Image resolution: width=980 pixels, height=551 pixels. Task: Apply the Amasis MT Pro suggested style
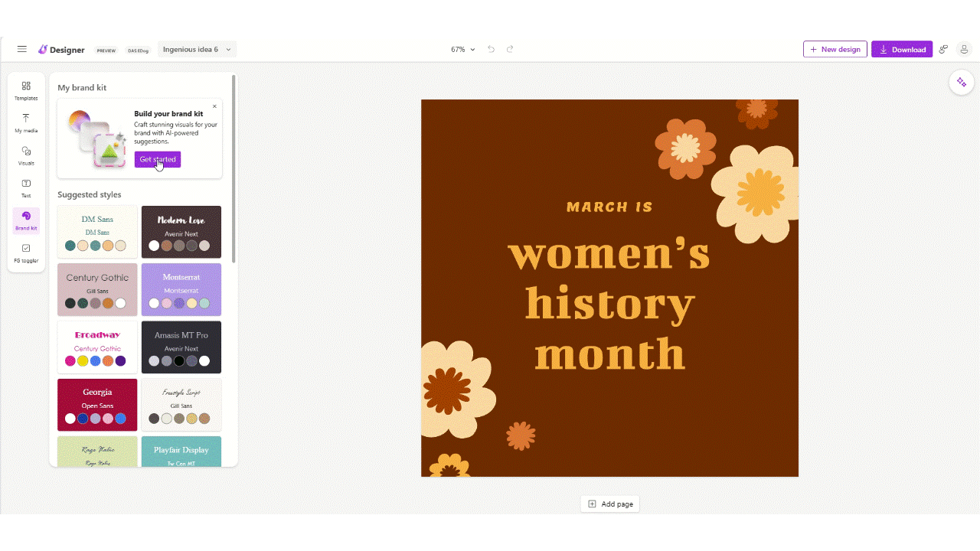coord(181,347)
